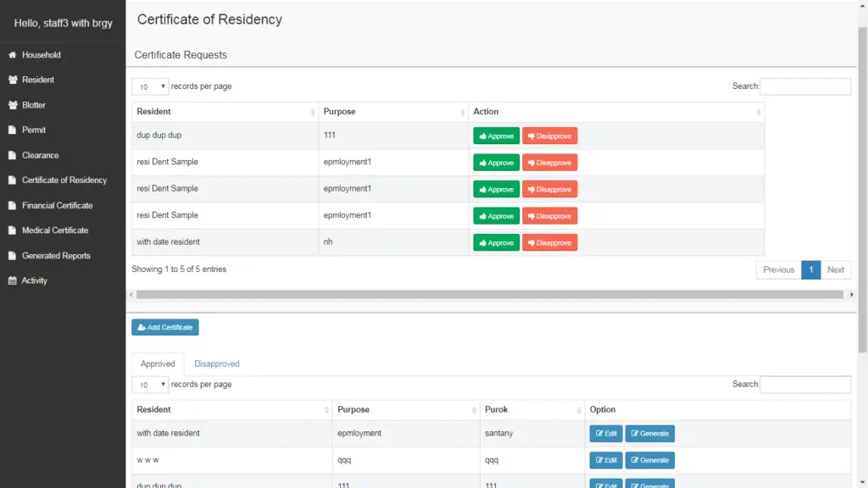Select the Approved tab
The image size is (868, 488).
(157, 363)
